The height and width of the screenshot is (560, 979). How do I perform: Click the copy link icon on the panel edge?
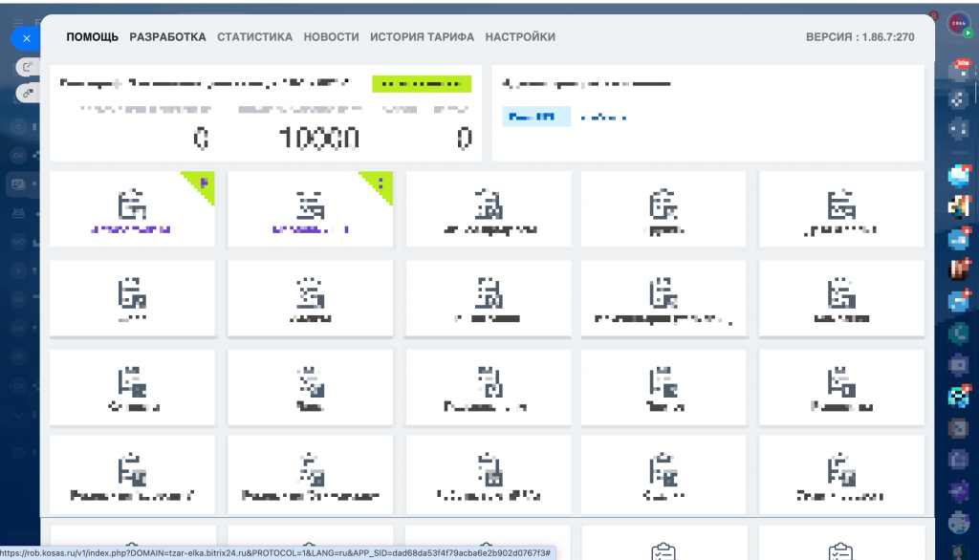(x=28, y=93)
